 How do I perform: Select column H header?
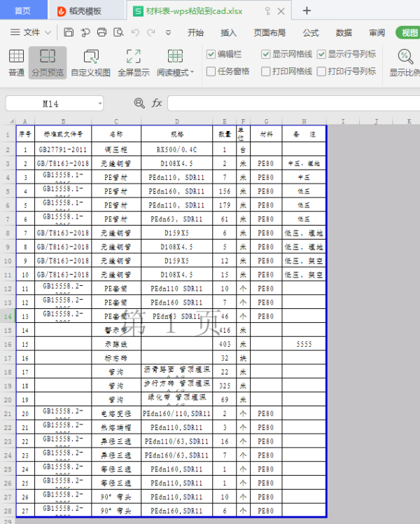pyautogui.click(x=304, y=121)
